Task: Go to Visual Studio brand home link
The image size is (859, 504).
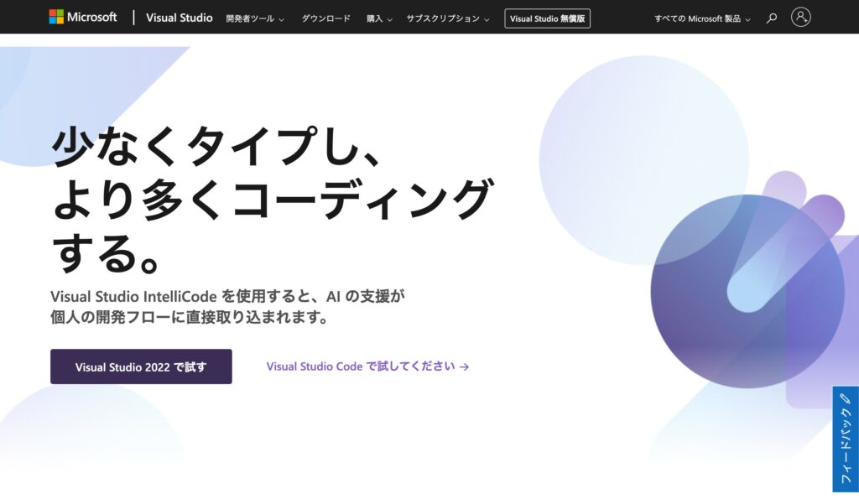Action: tap(179, 18)
